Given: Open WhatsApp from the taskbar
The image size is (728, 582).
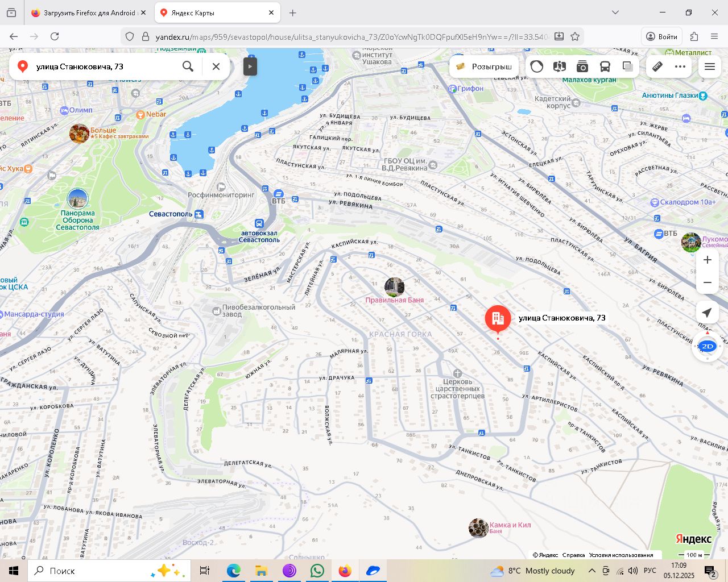Looking at the screenshot, I should 317,571.
